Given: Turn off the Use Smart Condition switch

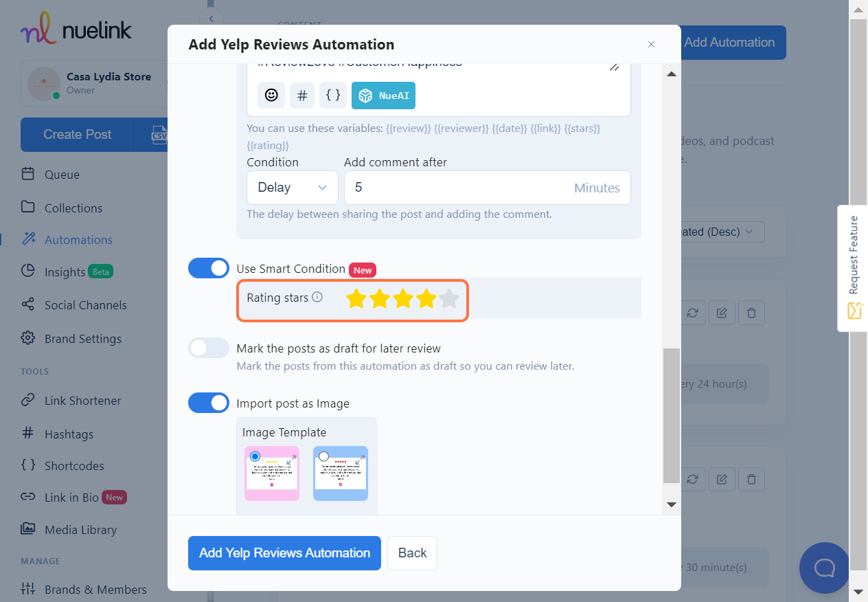Looking at the screenshot, I should click(x=209, y=269).
